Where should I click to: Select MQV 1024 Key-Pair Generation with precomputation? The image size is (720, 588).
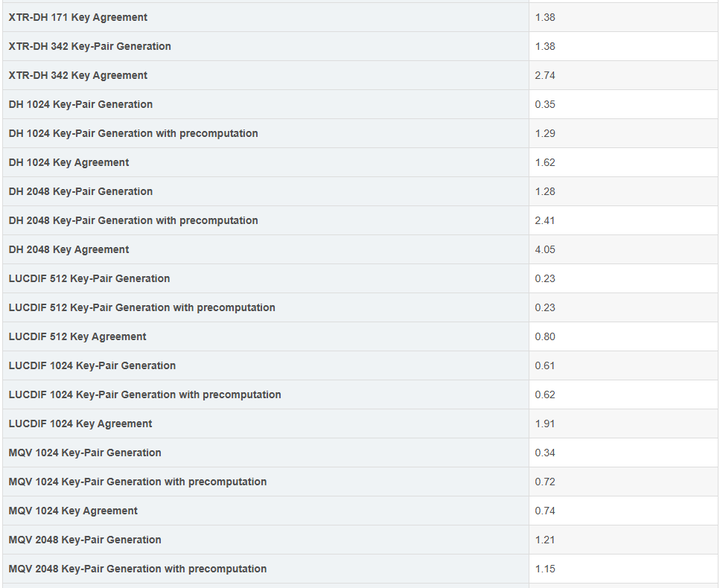pyautogui.click(x=137, y=482)
